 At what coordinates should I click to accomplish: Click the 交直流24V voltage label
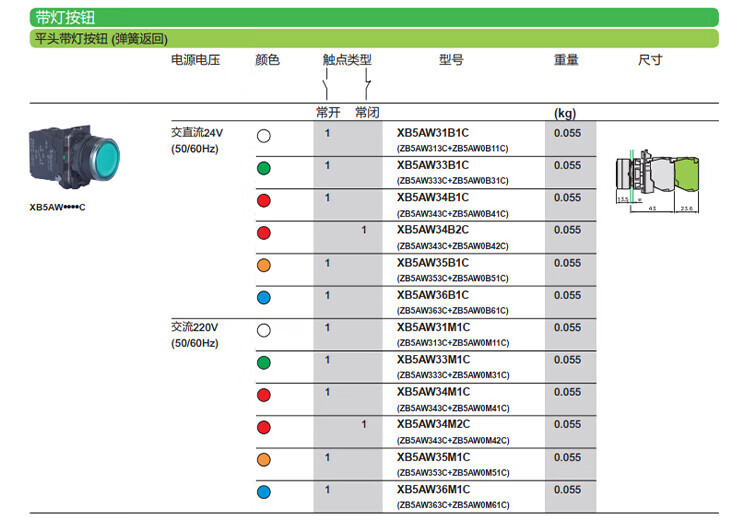tap(198, 132)
